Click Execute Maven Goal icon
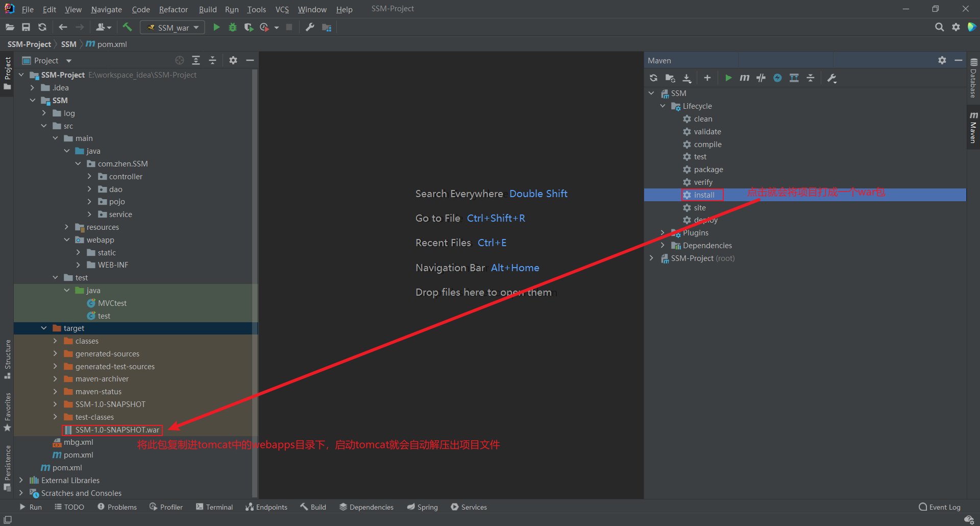This screenshot has width=980, height=526. pos(745,78)
